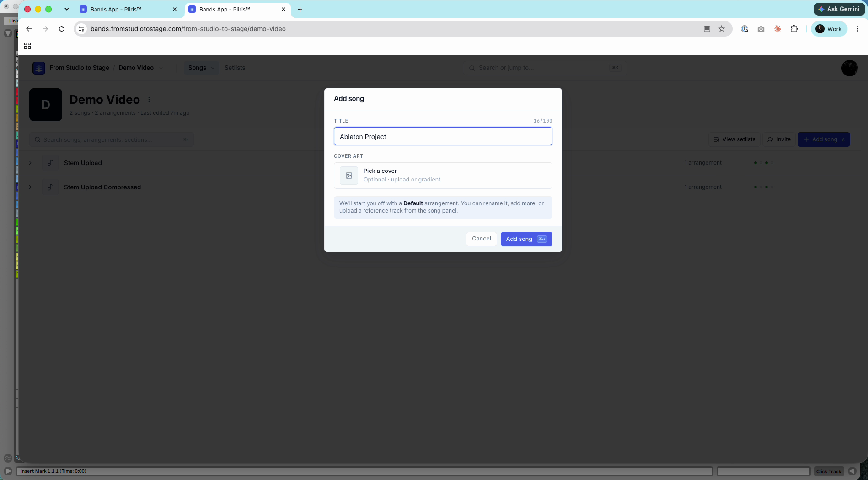Click the Click Track button in Ableton
The image size is (868, 480).
coord(828,471)
